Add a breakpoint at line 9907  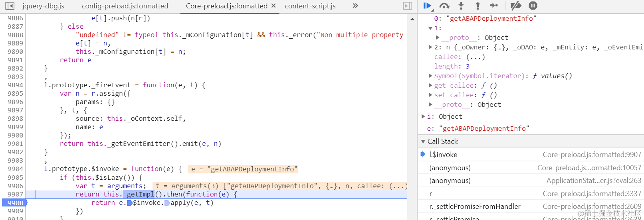point(15,194)
